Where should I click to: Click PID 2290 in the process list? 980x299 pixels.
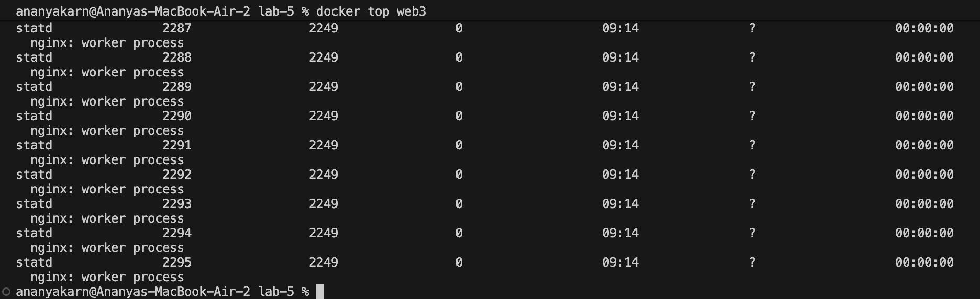click(176, 116)
